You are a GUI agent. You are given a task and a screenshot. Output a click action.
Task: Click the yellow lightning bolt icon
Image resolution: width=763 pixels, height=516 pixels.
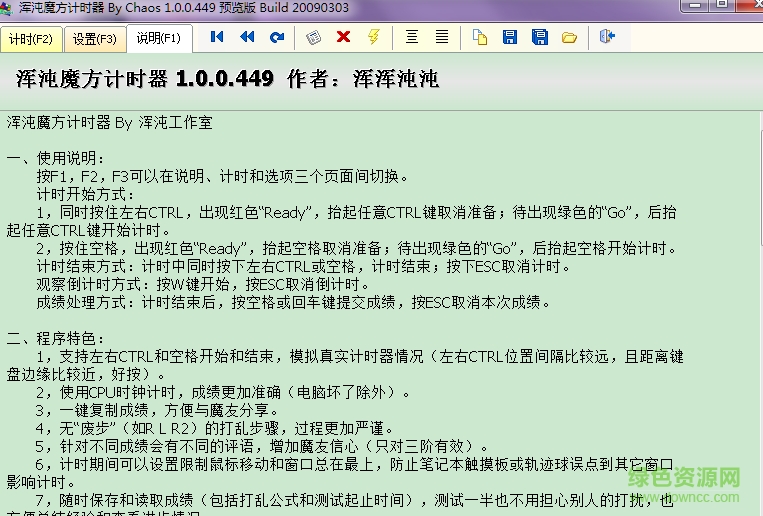click(374, 37)
